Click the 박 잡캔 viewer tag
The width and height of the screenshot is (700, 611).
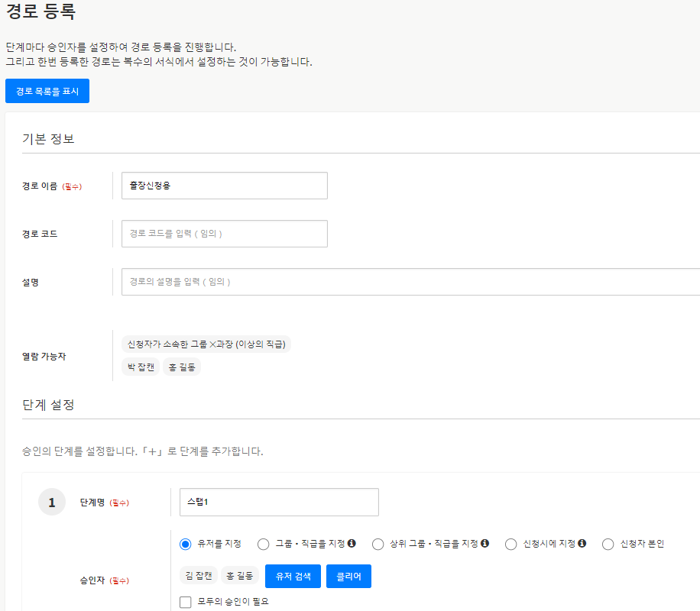pyautogui.click(x=141, y=367)
